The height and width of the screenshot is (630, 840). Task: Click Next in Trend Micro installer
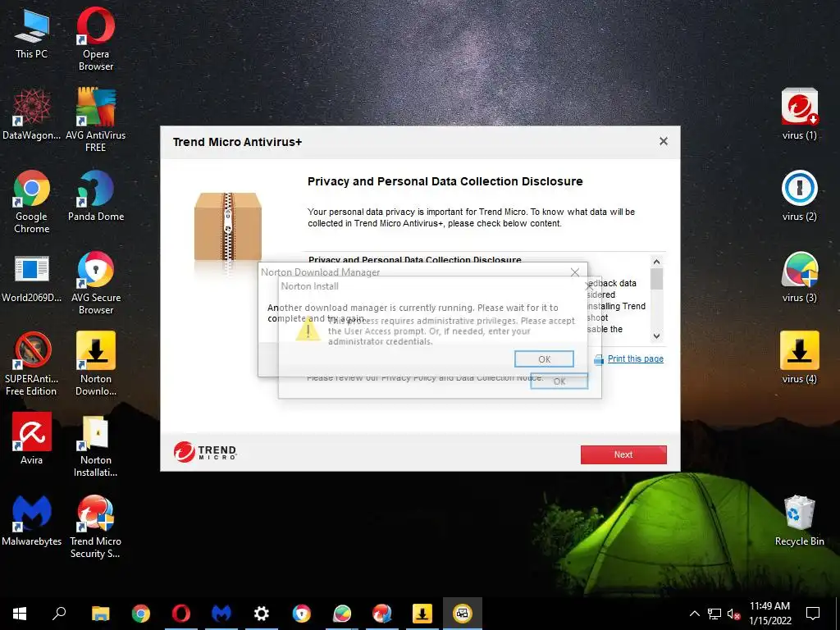623,454
